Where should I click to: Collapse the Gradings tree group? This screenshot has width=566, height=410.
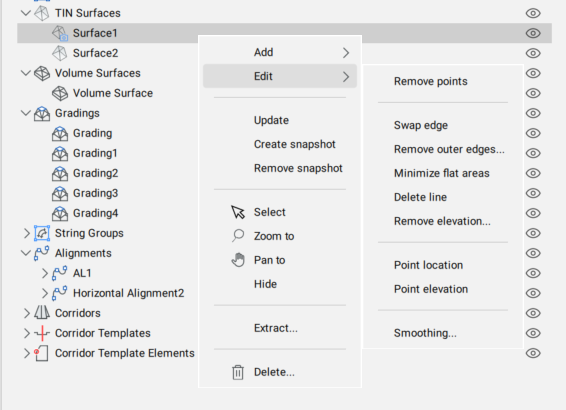pos(26,113)
